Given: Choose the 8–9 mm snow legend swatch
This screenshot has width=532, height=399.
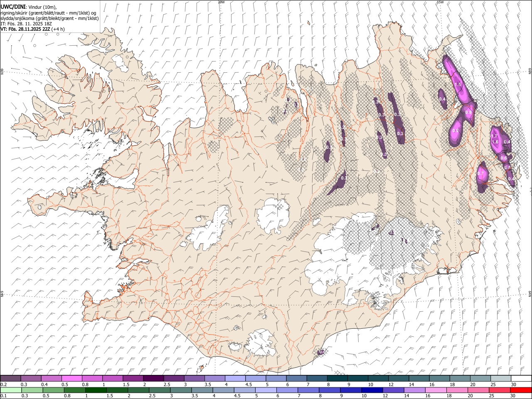Looking at the screenshot, I should tap(337, 378).
